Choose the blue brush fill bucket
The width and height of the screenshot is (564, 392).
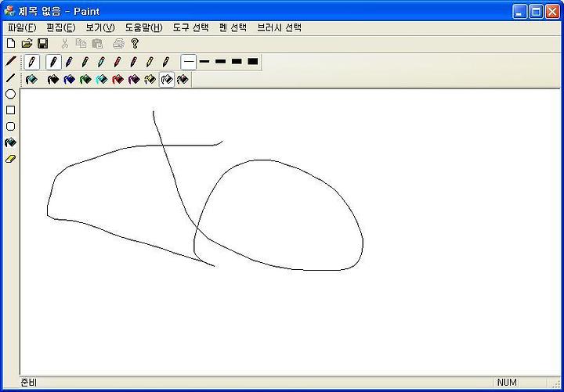click(69, 79)
